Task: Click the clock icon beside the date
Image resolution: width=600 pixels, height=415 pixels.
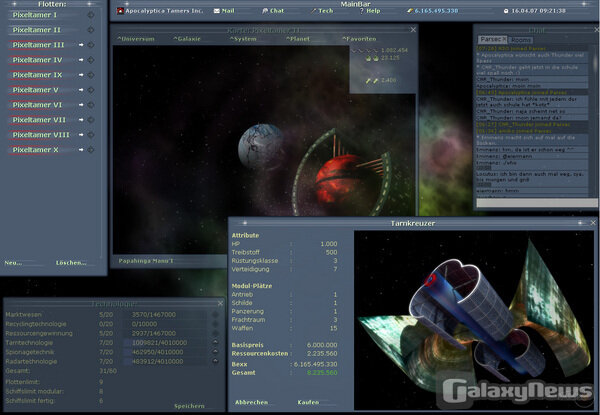Action: click(506, 11)
